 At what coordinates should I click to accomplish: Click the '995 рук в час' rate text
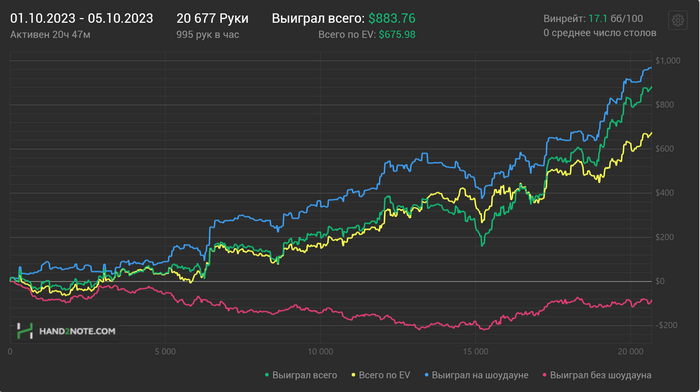click(208, 34)
